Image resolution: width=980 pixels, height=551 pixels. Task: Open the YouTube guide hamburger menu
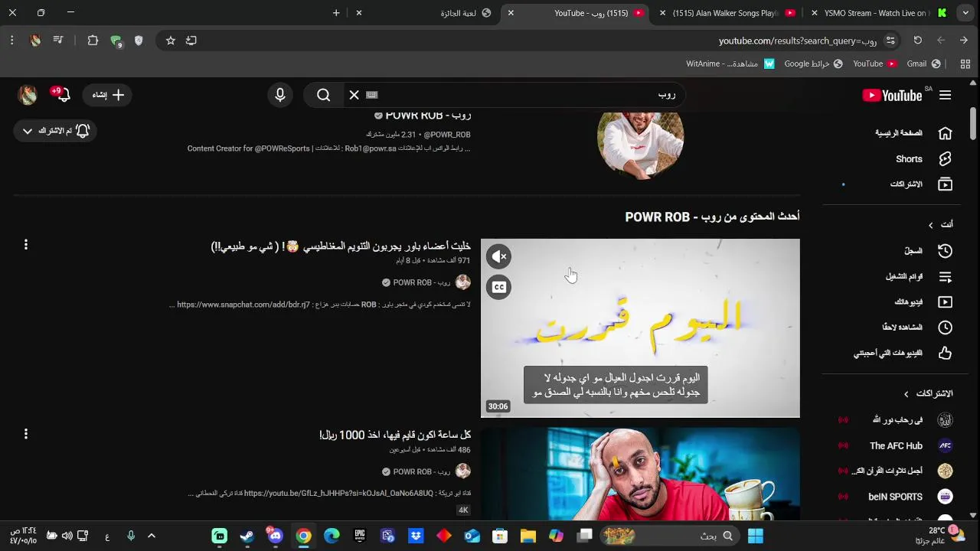point(946,95)
